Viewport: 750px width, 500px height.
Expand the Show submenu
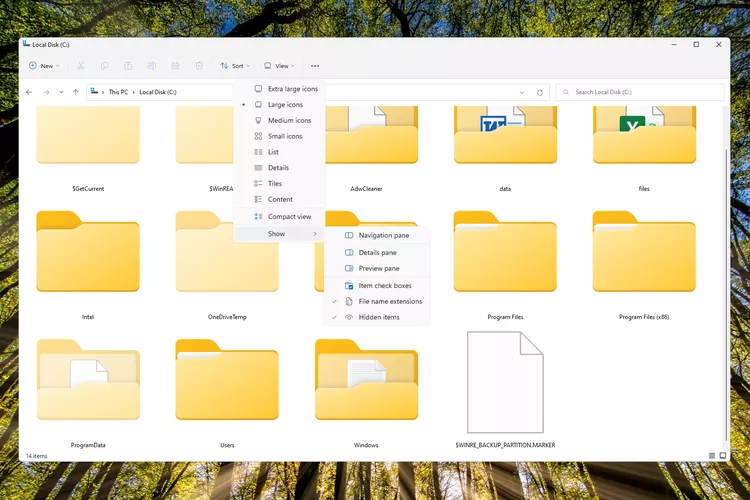coord(280,233)
